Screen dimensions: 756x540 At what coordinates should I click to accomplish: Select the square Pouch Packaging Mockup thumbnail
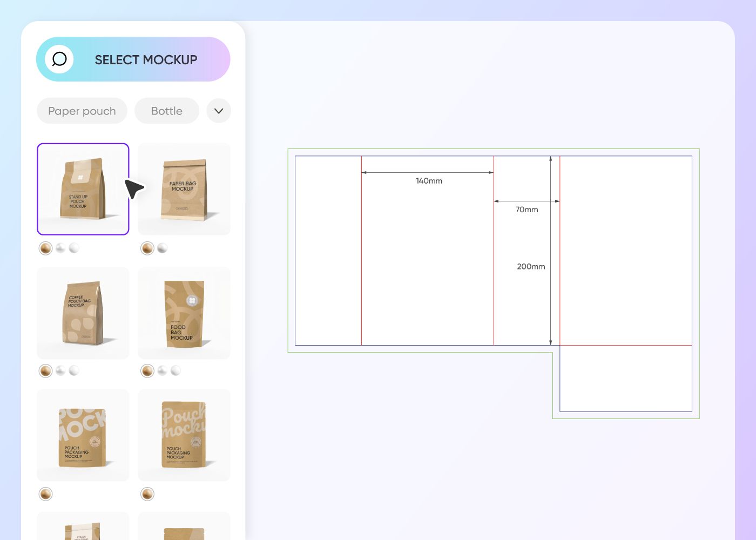pyautogui.click(x=83, y=435)
